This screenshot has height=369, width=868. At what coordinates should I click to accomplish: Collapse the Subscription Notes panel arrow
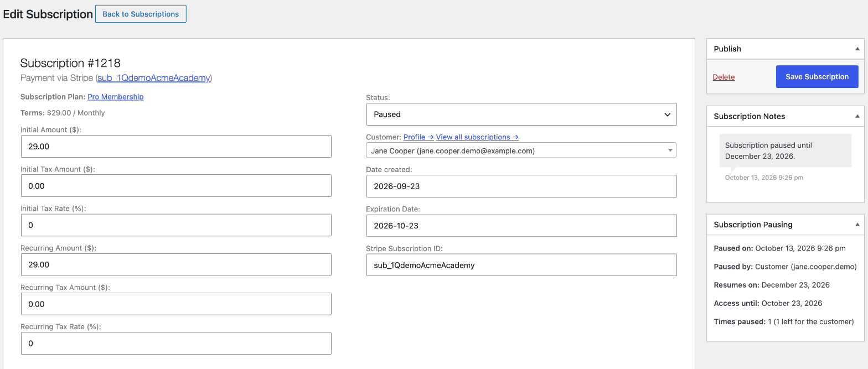coord(857,116)
